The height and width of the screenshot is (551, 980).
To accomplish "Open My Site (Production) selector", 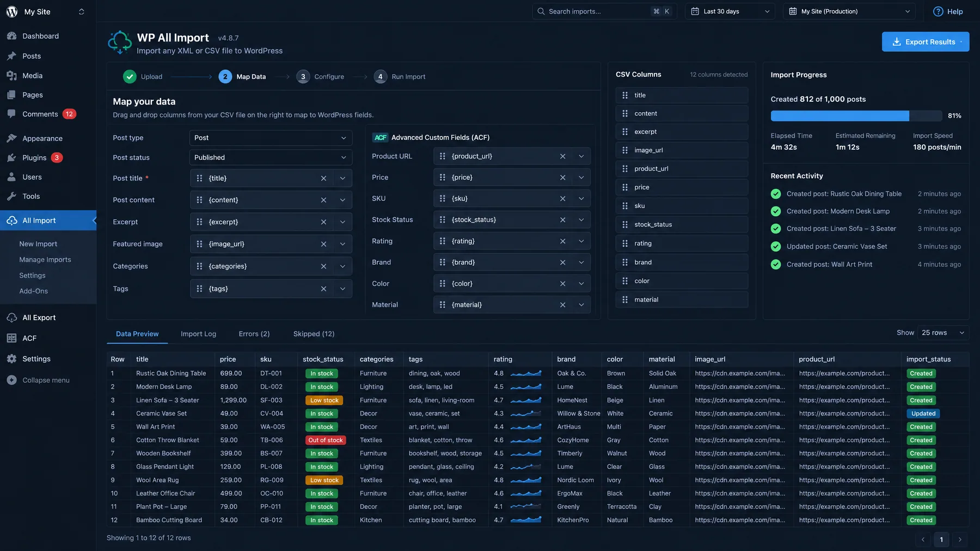I will (x=849, y=11).
